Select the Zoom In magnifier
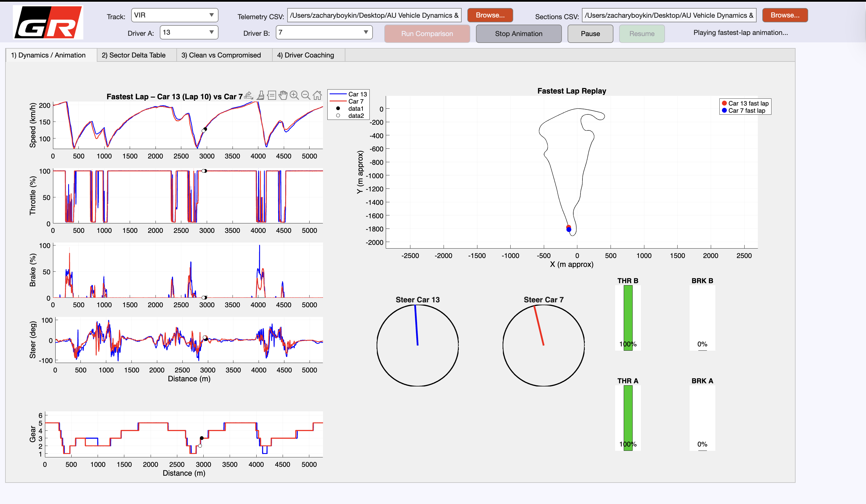The width and height of the screenshot is (866, 504). (x=294, y=96)
